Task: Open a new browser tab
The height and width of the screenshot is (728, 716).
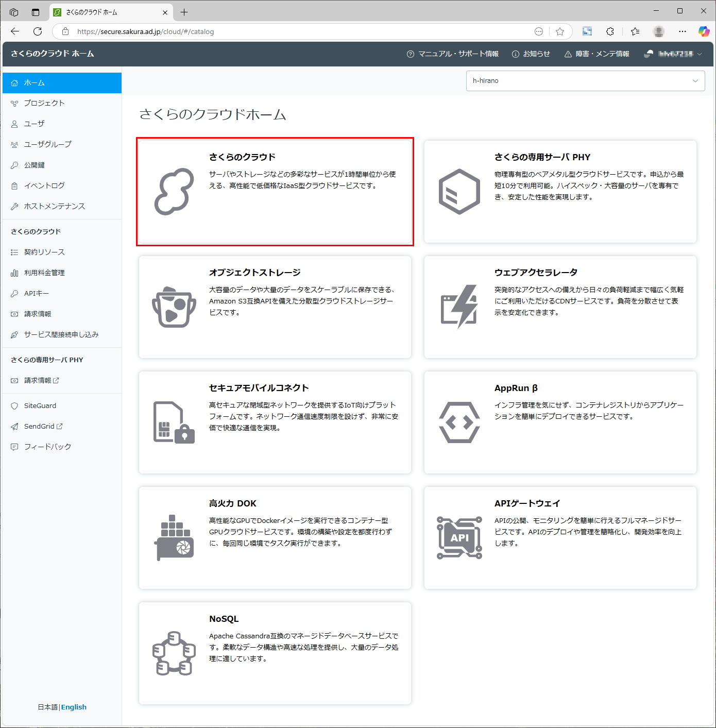Action: 184,12
